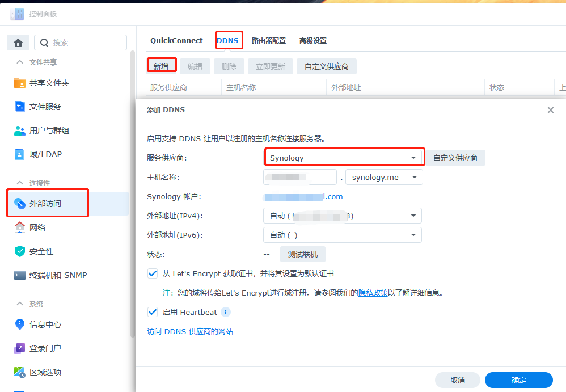Click the 编辑 toolbar button
Screen dimensions: 566x392
click(195, 66)
